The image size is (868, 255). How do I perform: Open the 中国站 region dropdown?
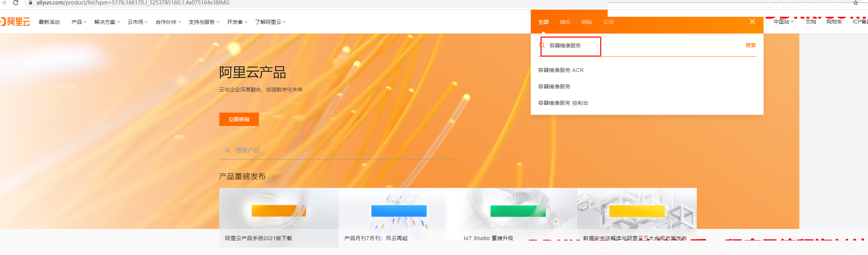784,22
